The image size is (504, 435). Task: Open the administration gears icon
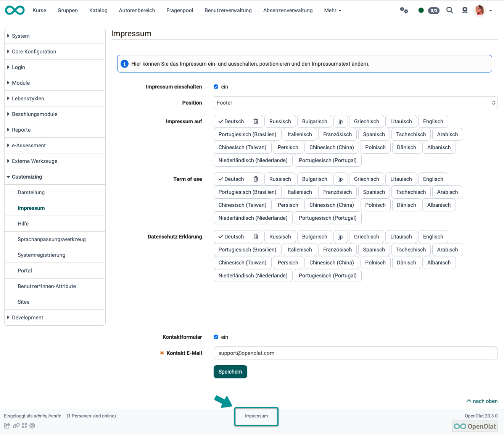coord(404,10)
